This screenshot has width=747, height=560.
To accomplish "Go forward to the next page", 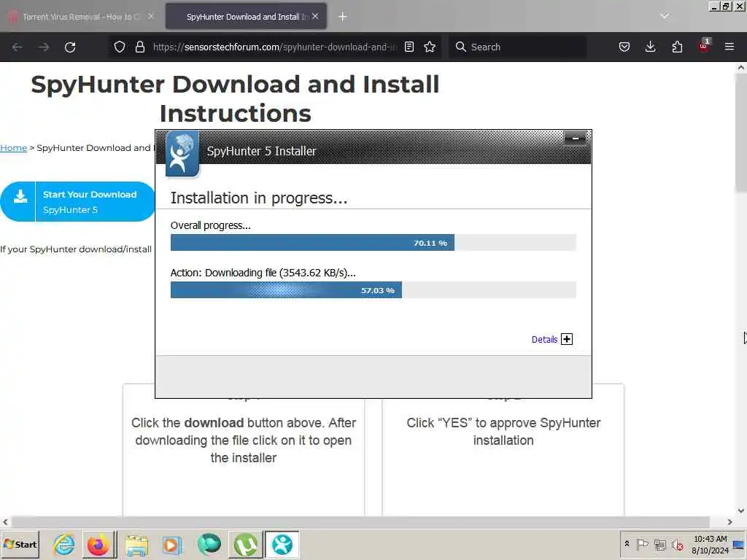I will pos(44,47).
